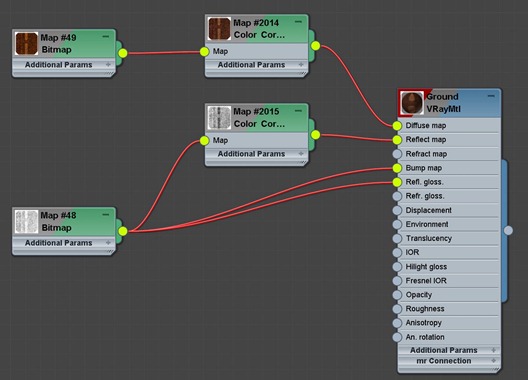Click the Diffuse map input socket
Viewport: 528px width, 380px height.
(397, 126)
